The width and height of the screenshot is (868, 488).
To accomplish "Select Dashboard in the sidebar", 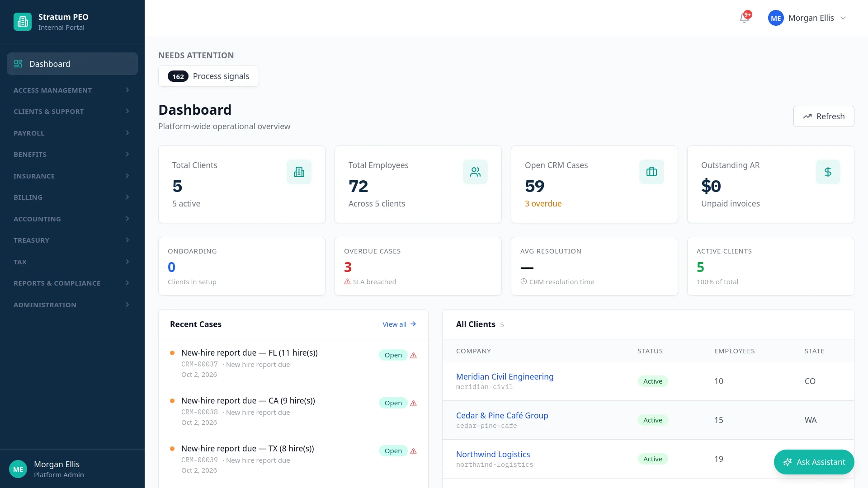I will (x=72, y=64).
